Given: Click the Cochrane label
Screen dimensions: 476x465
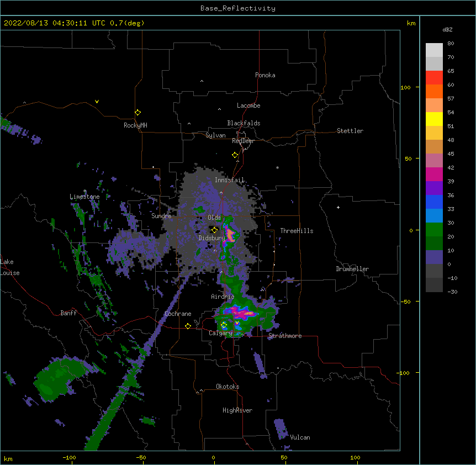Looking at the screenshot, I should click(178, 314).
